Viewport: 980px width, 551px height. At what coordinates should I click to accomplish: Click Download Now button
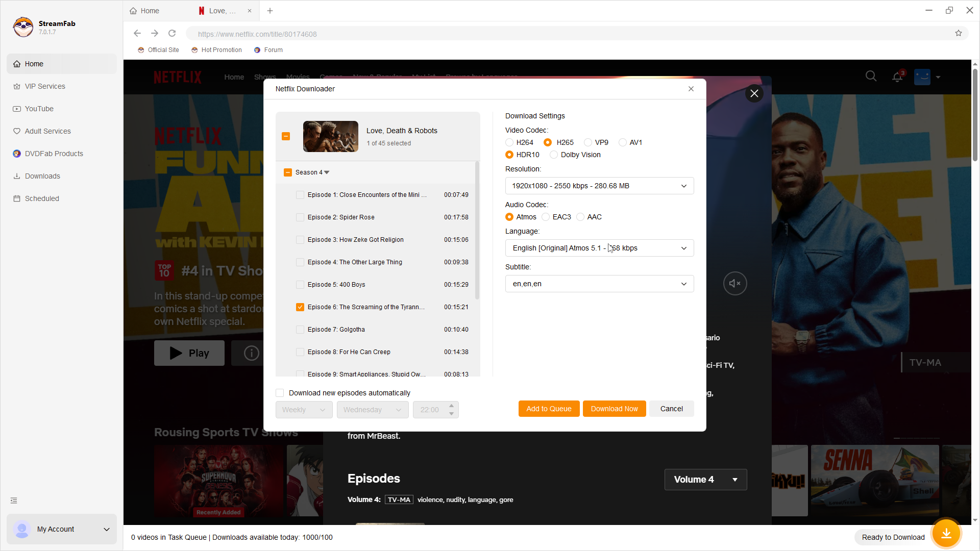[x=614, y=409]
